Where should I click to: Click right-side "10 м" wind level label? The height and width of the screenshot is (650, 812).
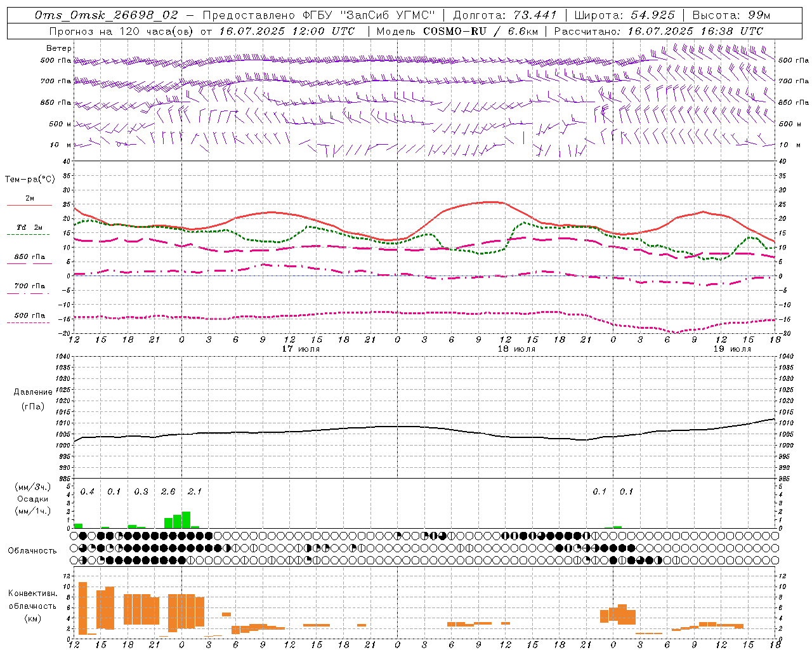[789, 145]
